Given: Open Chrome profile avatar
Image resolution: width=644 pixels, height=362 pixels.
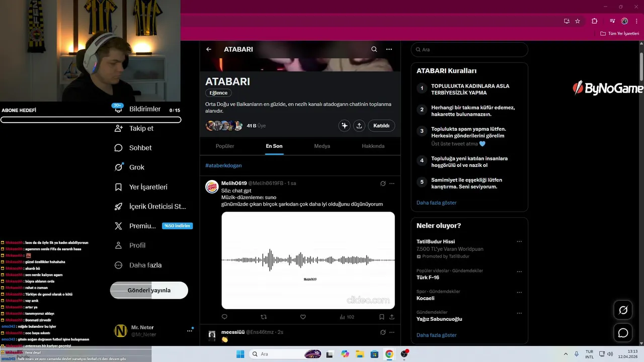Looking at the screenshot, I should [x=624, y=21].
